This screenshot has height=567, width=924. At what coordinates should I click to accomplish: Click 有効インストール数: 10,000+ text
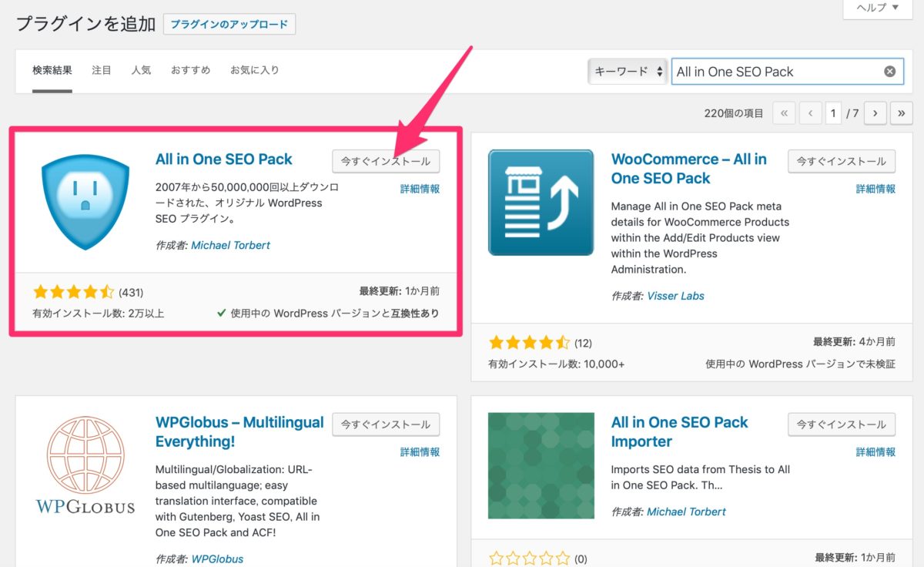click(557, 364)
